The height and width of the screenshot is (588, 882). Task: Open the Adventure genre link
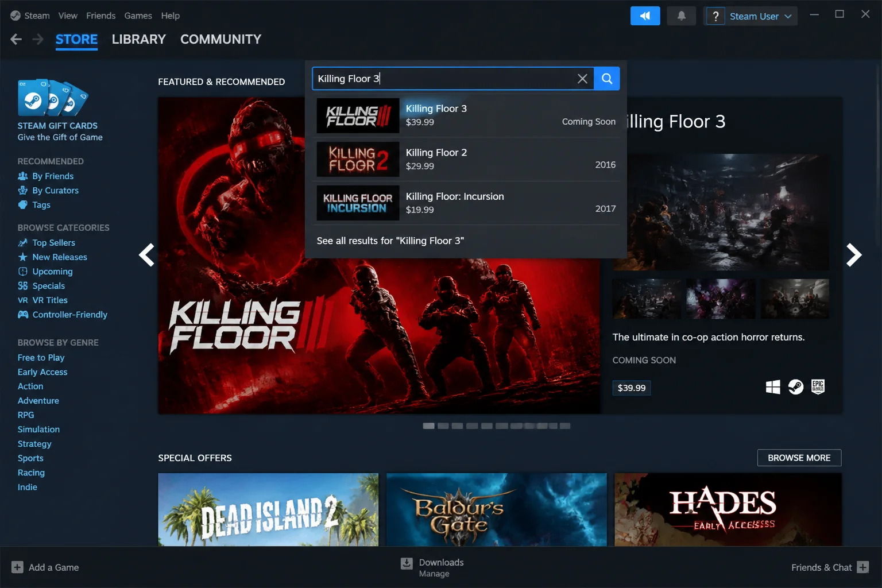pyautogui.click(x=38, y=401)
